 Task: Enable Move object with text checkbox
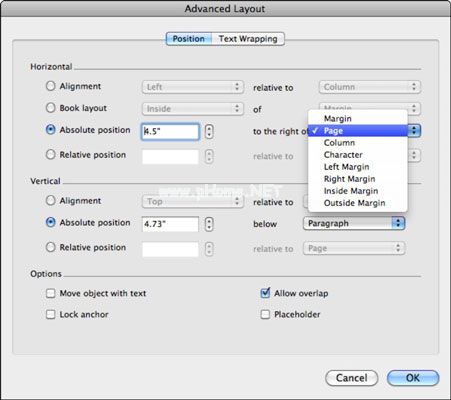[x=50, y=293]
